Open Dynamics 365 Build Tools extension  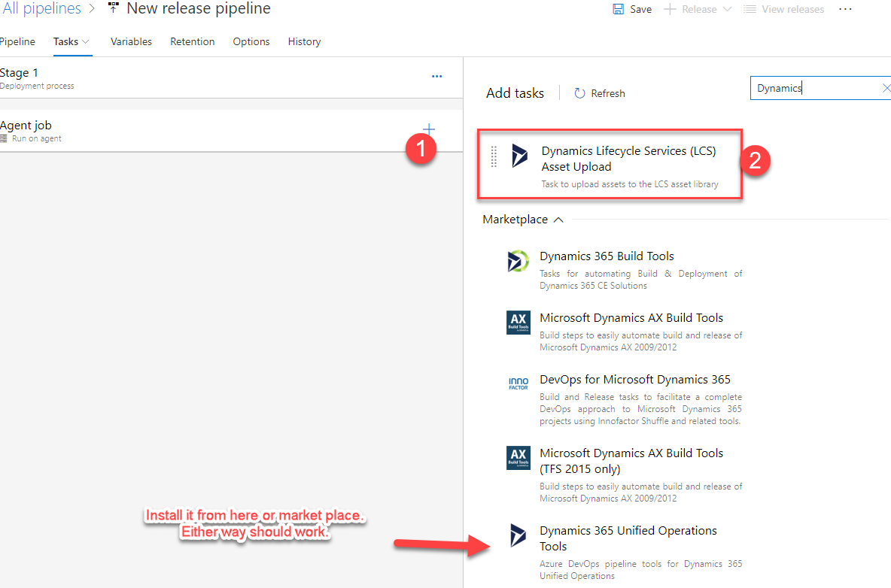point(607,256)
